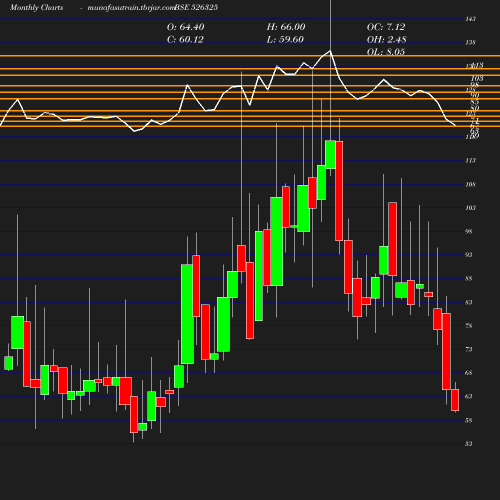Screen dimensions: 500x500
Task: Click the final red candle at chart's end
Action: (455, 400)
